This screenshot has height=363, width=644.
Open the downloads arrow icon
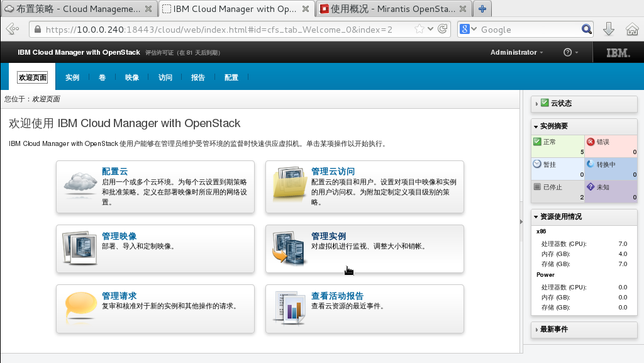tap(609, 29)
